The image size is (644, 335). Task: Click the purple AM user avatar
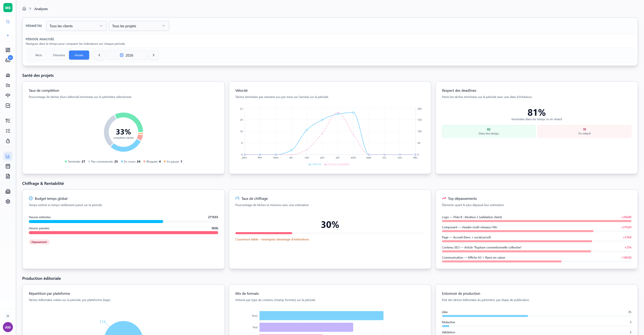click(8, 327)
